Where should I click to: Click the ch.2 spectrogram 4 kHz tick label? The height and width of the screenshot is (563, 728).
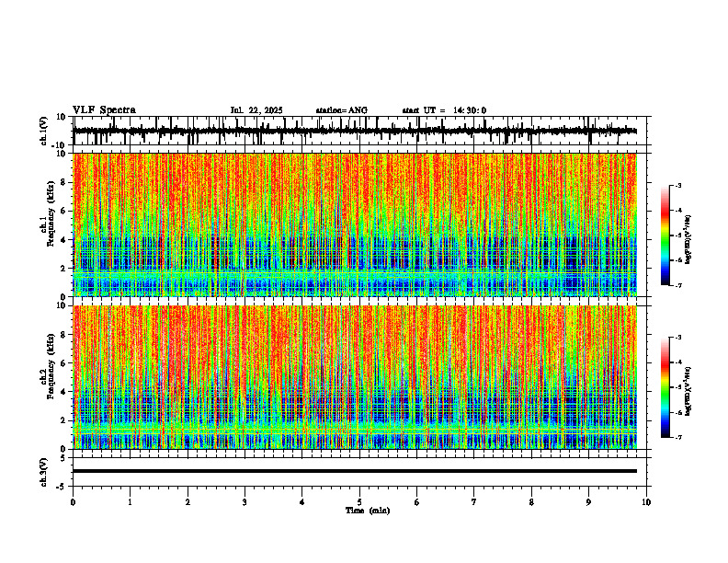click(x=64, y=392)
